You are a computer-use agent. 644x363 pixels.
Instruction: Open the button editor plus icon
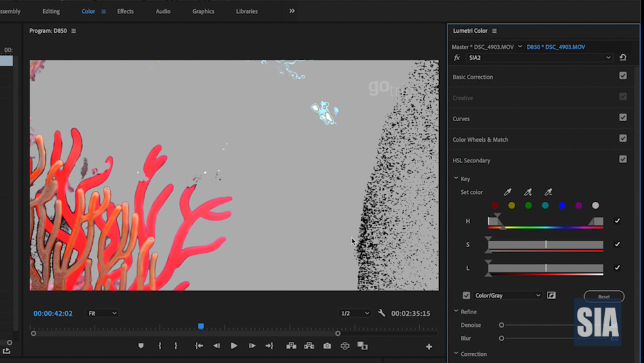(x=429, y=347)
